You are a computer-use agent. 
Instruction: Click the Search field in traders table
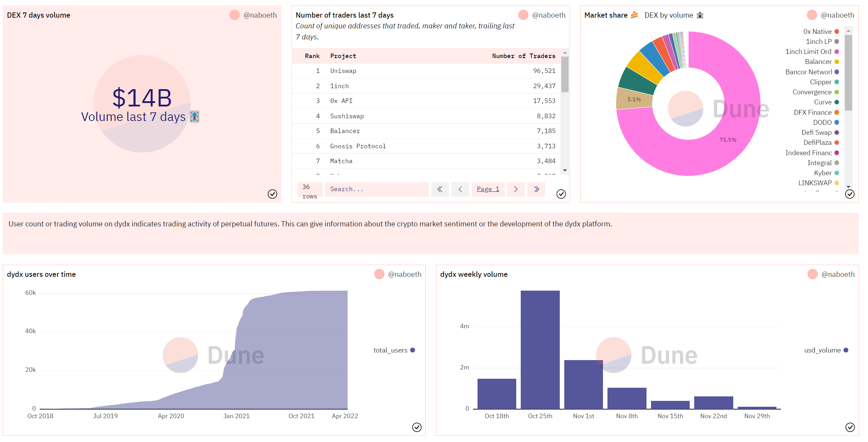point(377,189)
